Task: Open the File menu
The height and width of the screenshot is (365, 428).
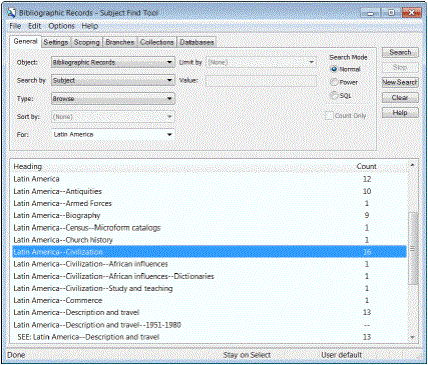Action: point(15,26)
